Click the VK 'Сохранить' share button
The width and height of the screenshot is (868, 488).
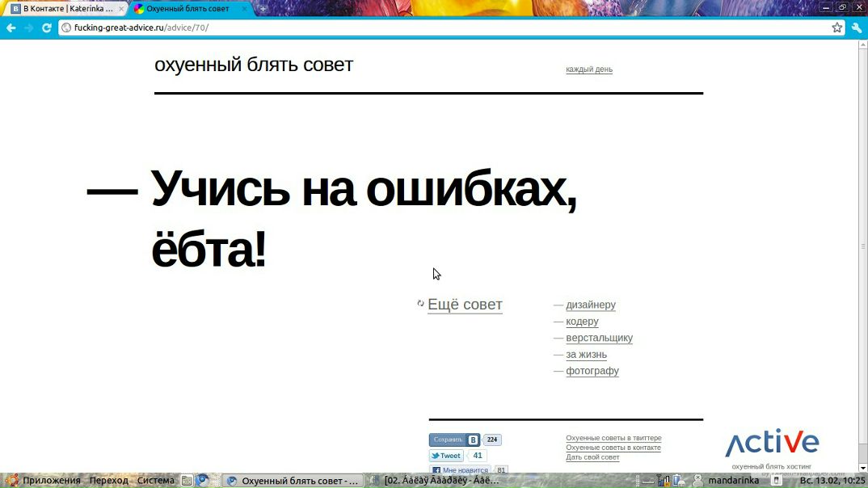click(448, 440)
